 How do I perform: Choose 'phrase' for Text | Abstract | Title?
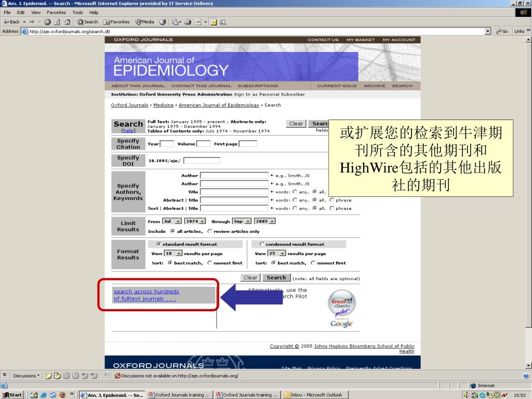click(332, 208)
